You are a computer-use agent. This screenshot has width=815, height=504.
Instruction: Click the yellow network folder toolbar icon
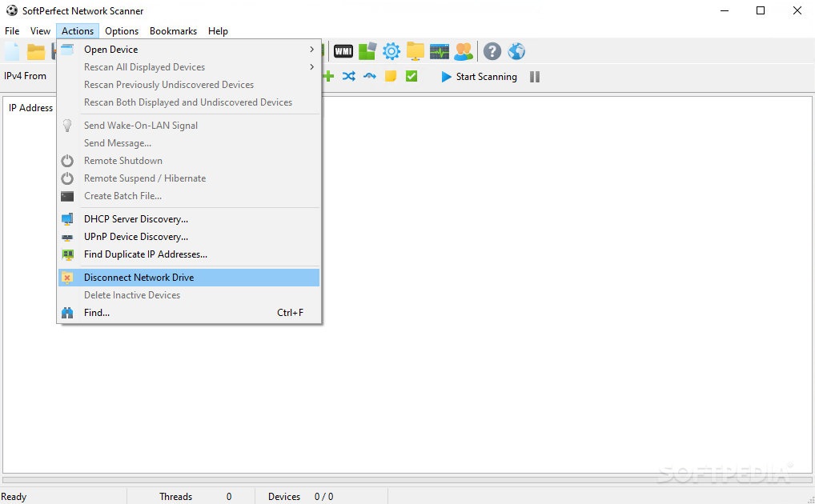416,51
